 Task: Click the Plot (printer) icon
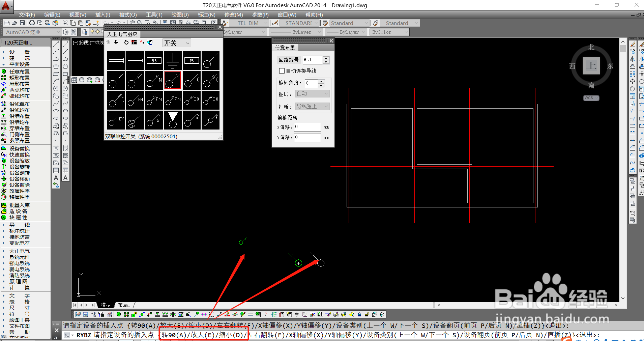click(32, 23)
